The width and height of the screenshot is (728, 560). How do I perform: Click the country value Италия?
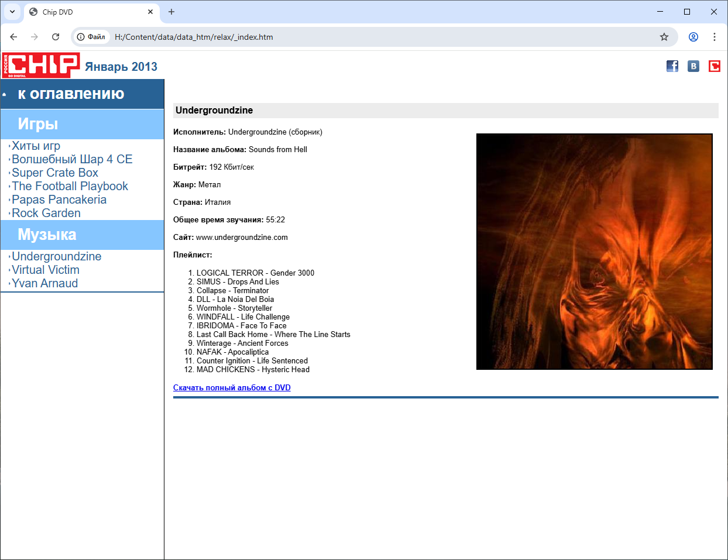pyautogui.click(x=218, y=202)
